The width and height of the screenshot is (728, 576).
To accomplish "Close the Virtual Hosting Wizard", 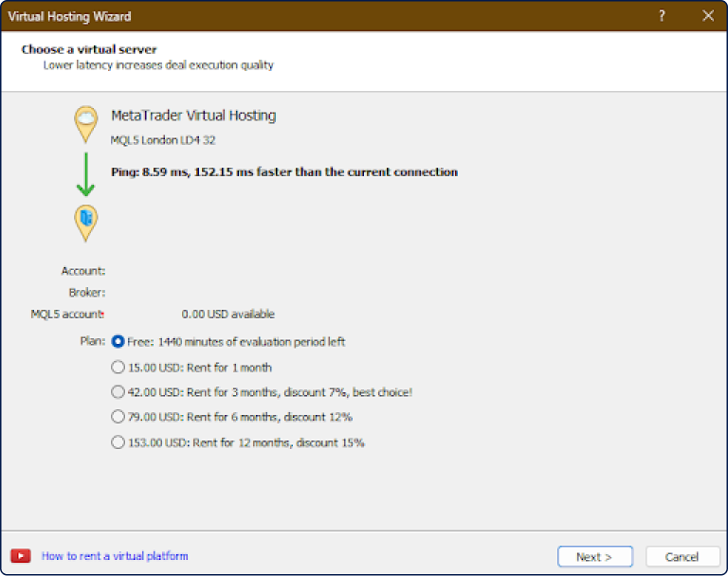I will click(x=708, y=16).
